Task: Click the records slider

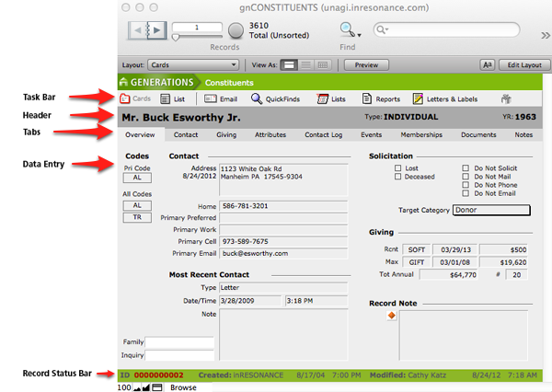Action: [x=177, y=38]
